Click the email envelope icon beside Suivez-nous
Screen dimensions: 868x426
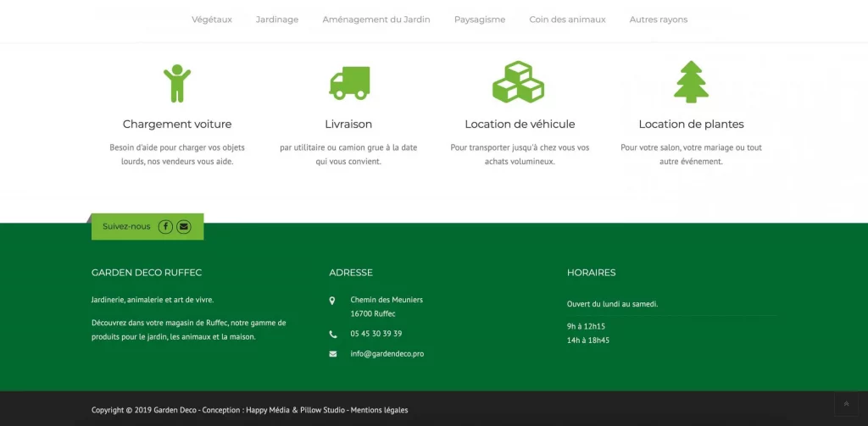(x=183, y=226)
